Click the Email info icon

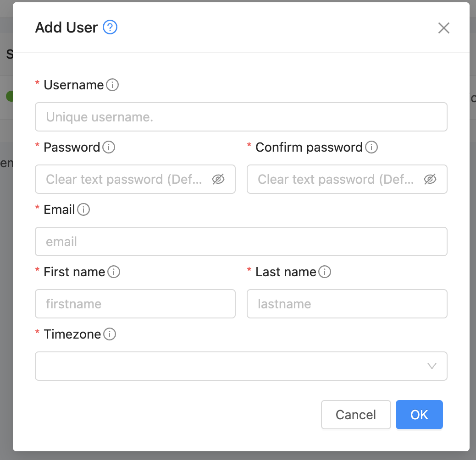click(83, 209)
